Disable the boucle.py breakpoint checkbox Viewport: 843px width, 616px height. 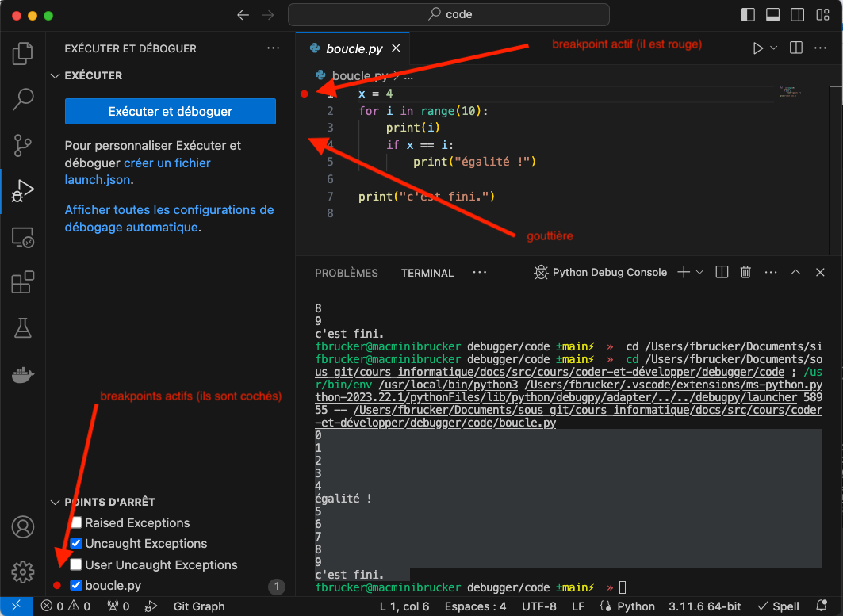[77, 586]
